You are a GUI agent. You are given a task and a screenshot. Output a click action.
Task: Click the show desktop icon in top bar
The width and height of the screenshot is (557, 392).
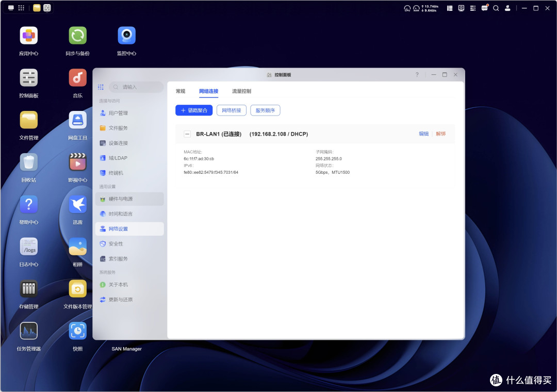tap(11, 8)
